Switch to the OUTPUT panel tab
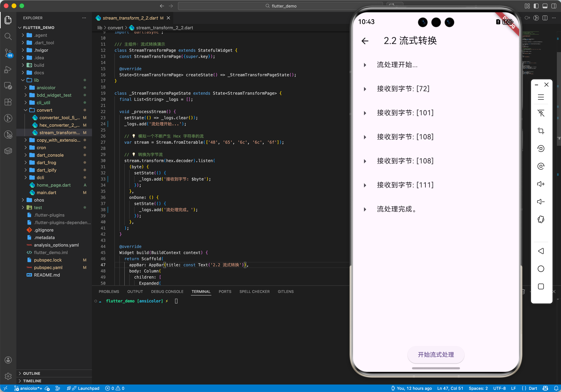Viewport: 561px width, 392px height. 135,291
